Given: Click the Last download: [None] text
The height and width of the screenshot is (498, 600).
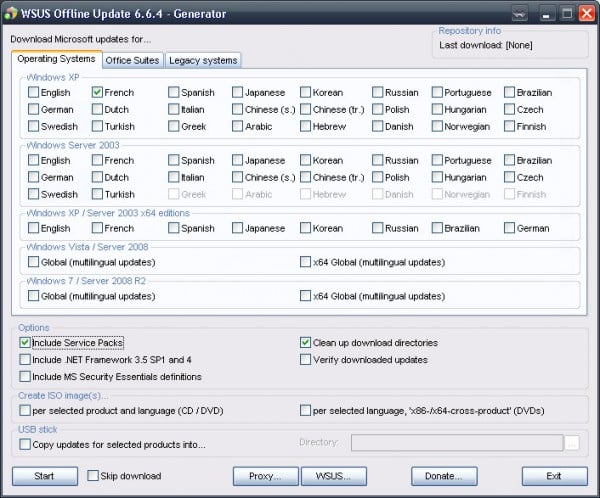Looking at the screenshot, I should (x=486, y=45).
